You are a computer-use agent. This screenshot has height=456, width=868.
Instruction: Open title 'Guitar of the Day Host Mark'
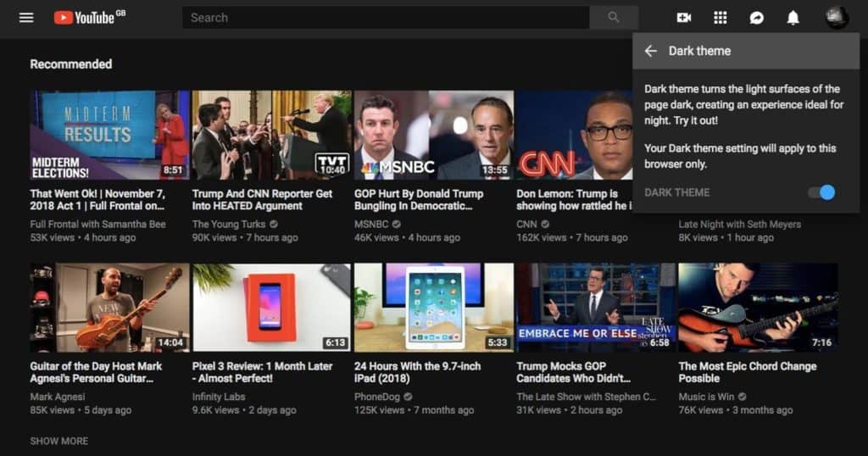click(97, 372)
